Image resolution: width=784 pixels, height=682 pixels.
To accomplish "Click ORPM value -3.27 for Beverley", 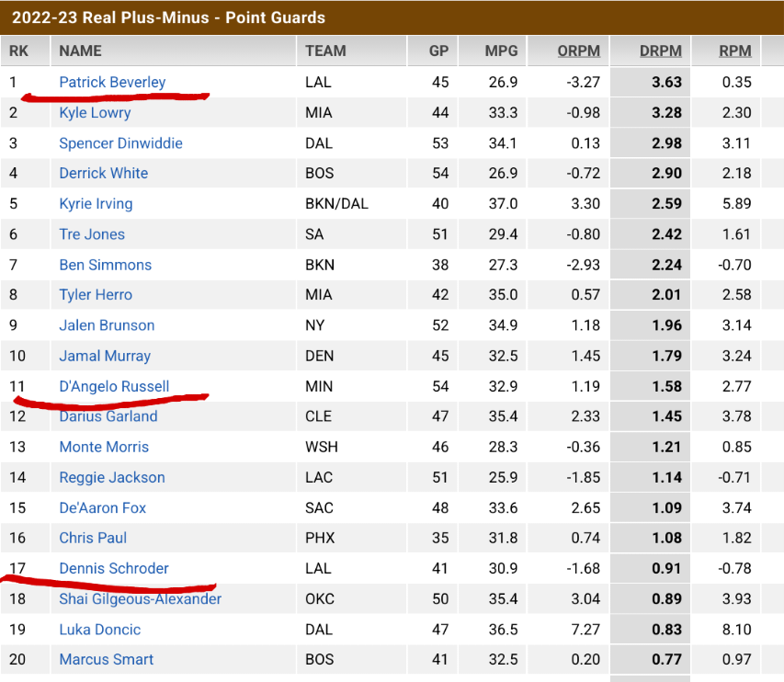I will [583, 82].
